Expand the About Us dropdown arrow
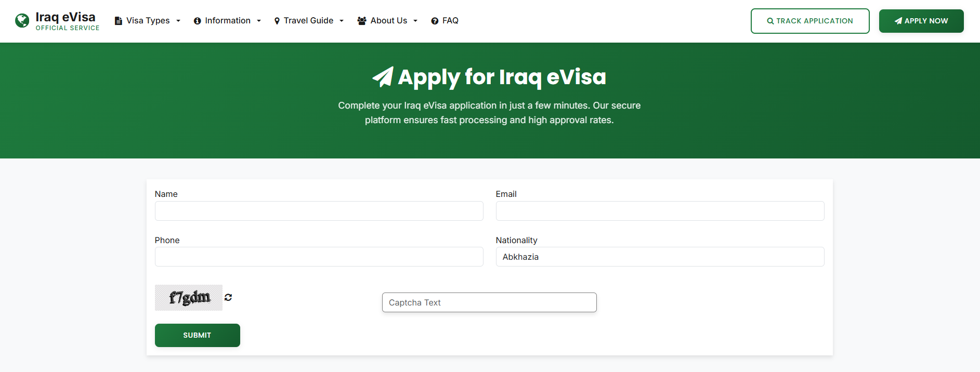Image resolution: width=980 pixels, height=372 pixels. (415, 21)
